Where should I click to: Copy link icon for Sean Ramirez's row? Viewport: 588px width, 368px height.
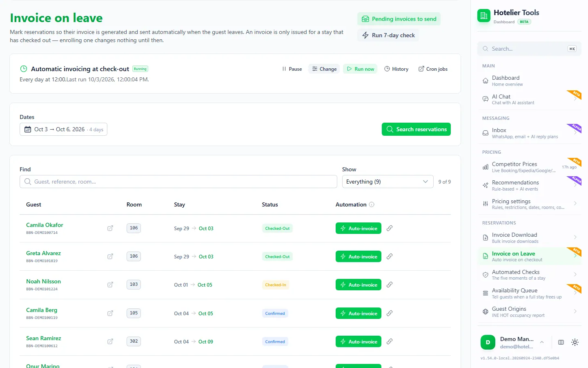tap(390, 341)
